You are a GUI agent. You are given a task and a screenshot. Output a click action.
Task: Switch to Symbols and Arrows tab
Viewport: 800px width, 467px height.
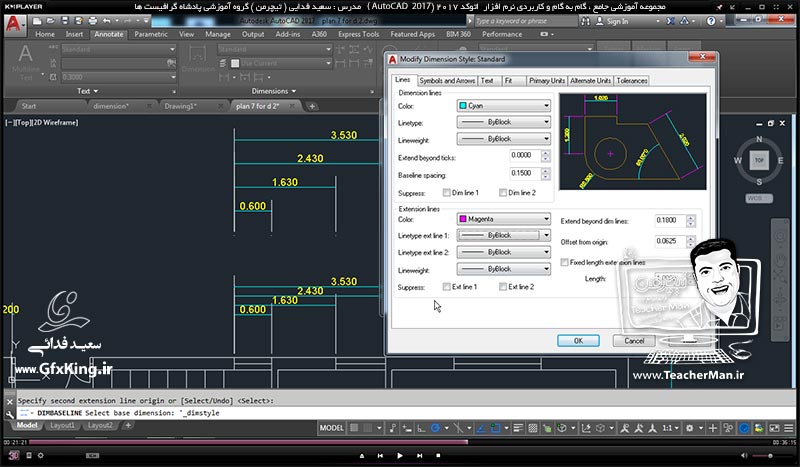click(x=447, y=81)
